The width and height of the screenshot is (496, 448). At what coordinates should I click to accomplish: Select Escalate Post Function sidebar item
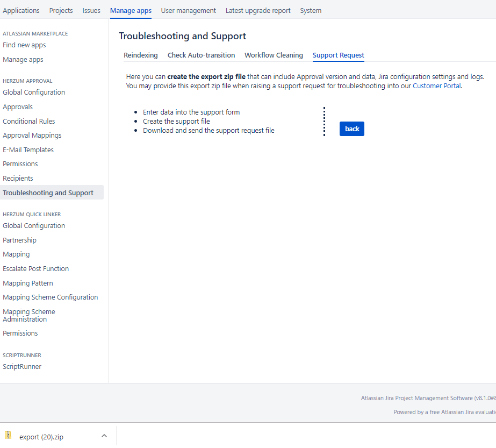click(x=35, y=269)
